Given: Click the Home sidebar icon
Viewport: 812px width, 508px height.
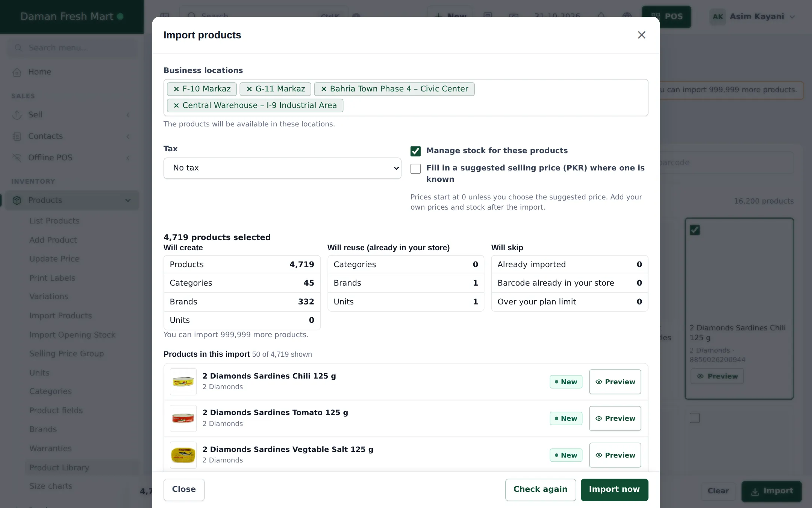Looking at the screenshot, I should [17, 72].
